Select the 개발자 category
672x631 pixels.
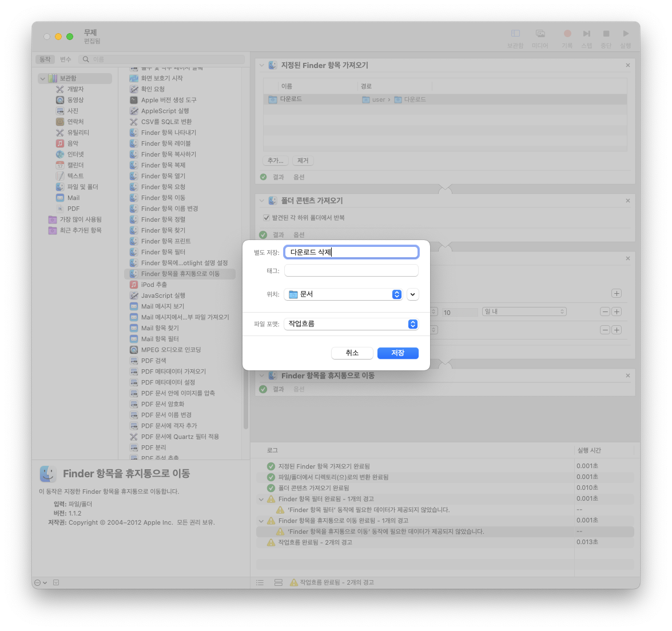point(75,89)
